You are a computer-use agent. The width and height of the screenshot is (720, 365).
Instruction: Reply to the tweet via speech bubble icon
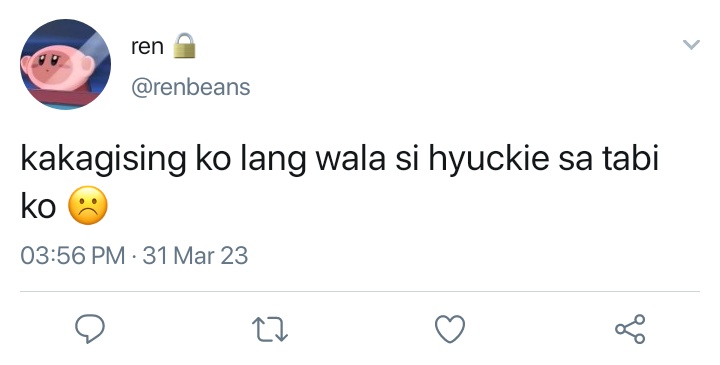pos(90,329)
